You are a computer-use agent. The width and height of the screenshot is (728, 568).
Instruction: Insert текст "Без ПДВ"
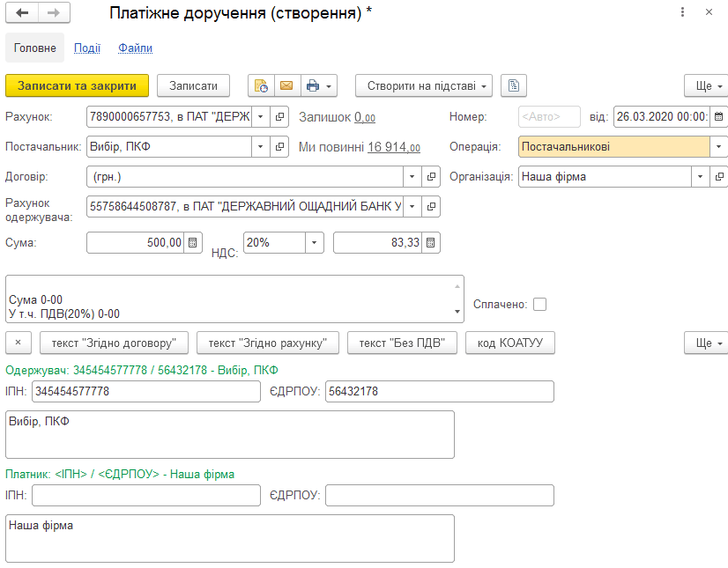(x=402, y=343)
